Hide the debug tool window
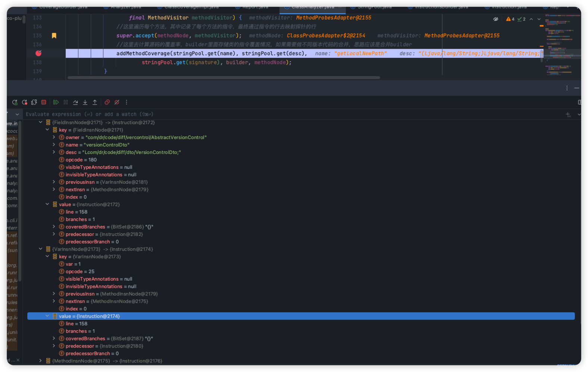Image resolution: width=588 pixels, height=372 pixels. [576, 88]
